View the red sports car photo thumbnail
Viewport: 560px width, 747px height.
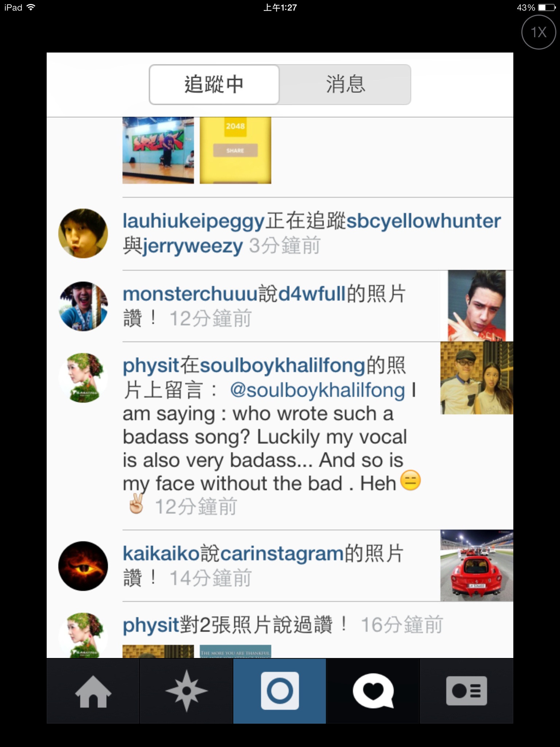(x=477, y=566)
